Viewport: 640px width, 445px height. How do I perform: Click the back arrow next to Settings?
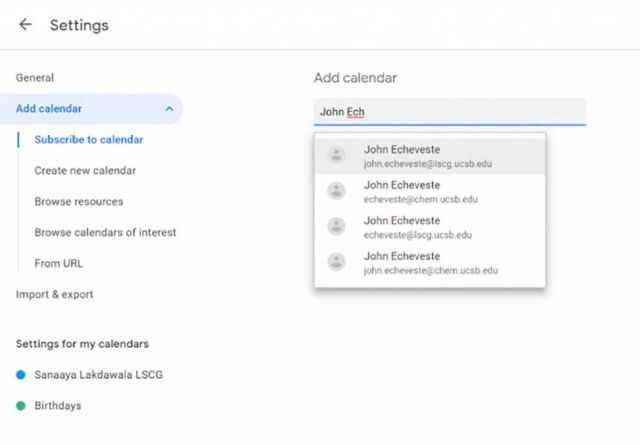(25, 25)
